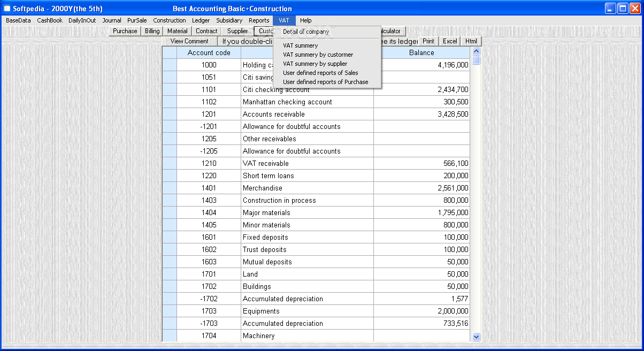Select Short term loans row

pos(316,175)
